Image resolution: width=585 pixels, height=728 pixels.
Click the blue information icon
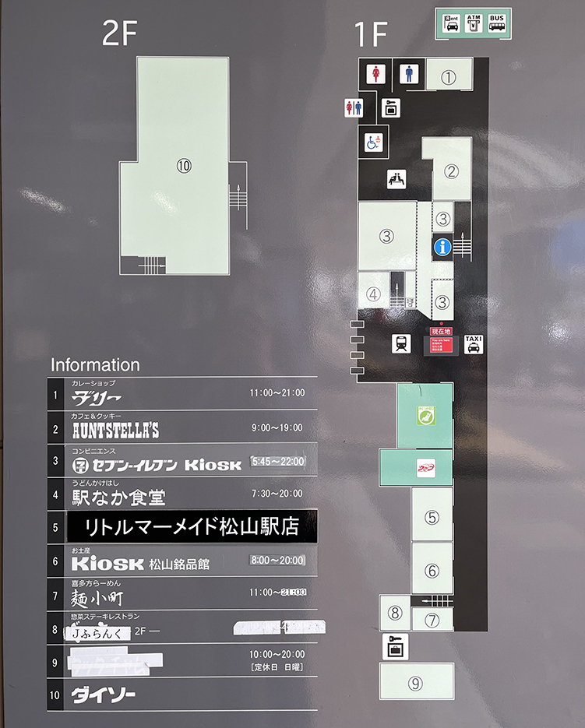coord(443,248)
